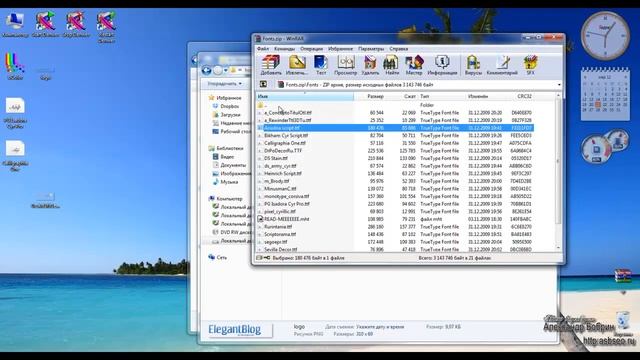Viewport: 640px width, 360px height.
Task: Open the parent folder '..' row icon
Action: coord(260,105)
